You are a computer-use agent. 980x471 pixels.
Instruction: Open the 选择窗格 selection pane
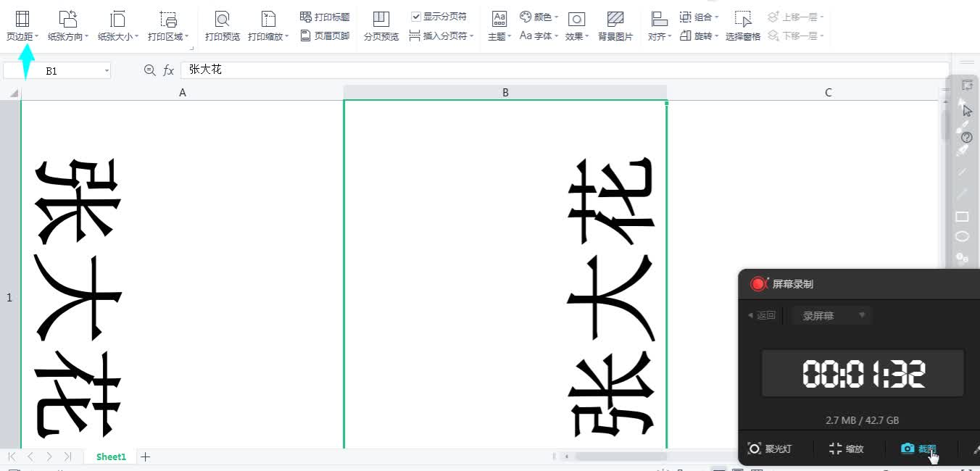[742, 25]
